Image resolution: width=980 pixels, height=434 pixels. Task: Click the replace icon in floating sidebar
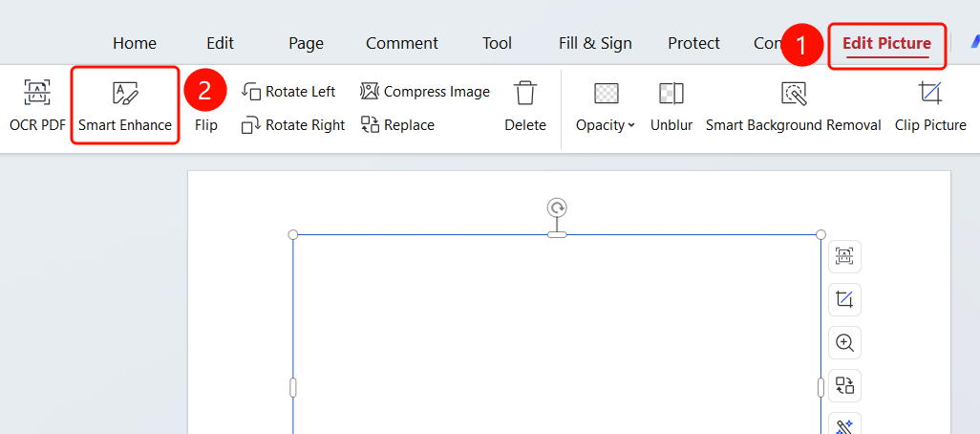[x=844, y=385]
